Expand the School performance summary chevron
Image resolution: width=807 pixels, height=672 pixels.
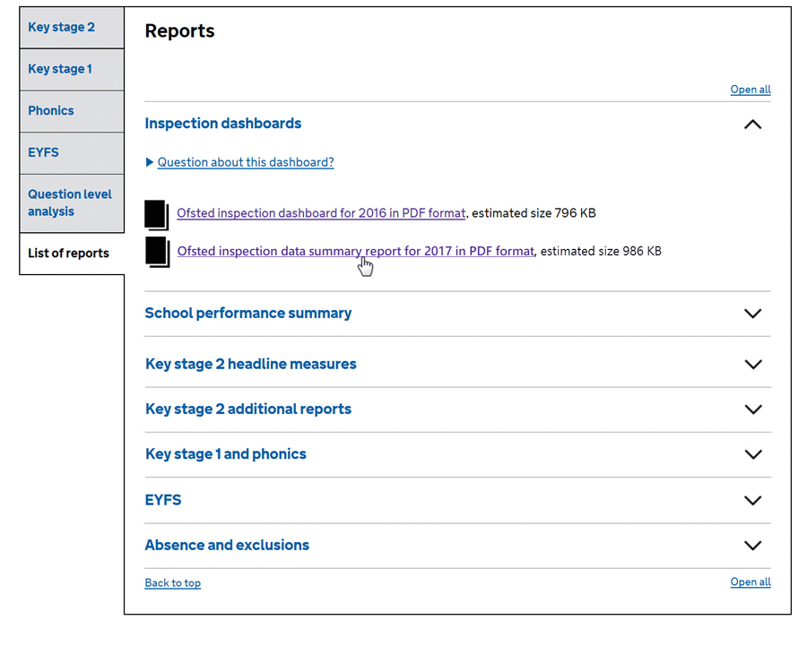coord(752,313)
